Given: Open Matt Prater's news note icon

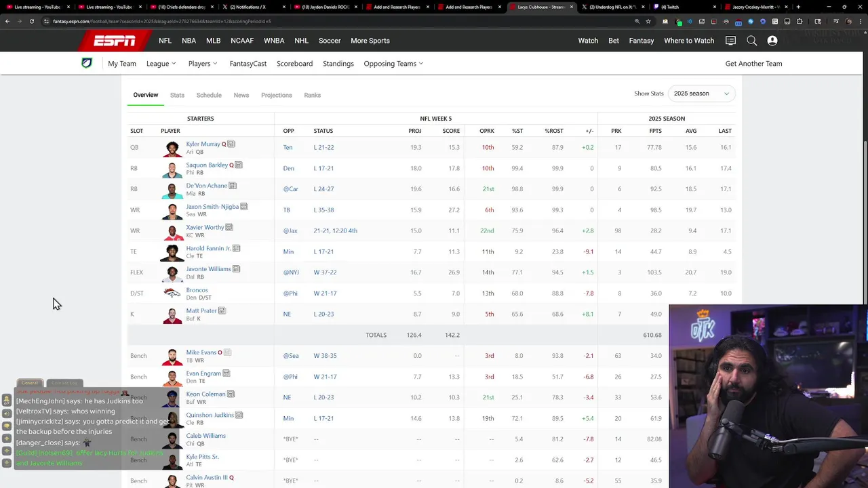Looking at the screenshot, I should (x=222, y=310).
